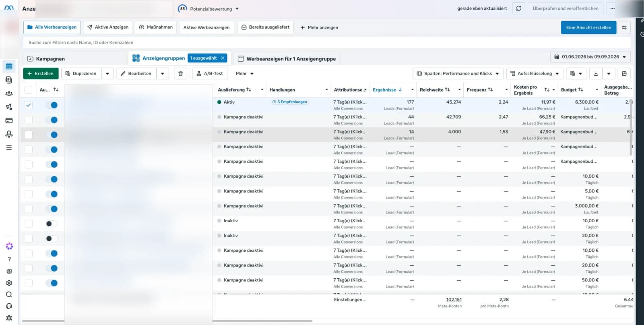Open the three-dot menu beside 'Überprüfen und veröffentlichen'
644x325 pixels.
[612, 8]
